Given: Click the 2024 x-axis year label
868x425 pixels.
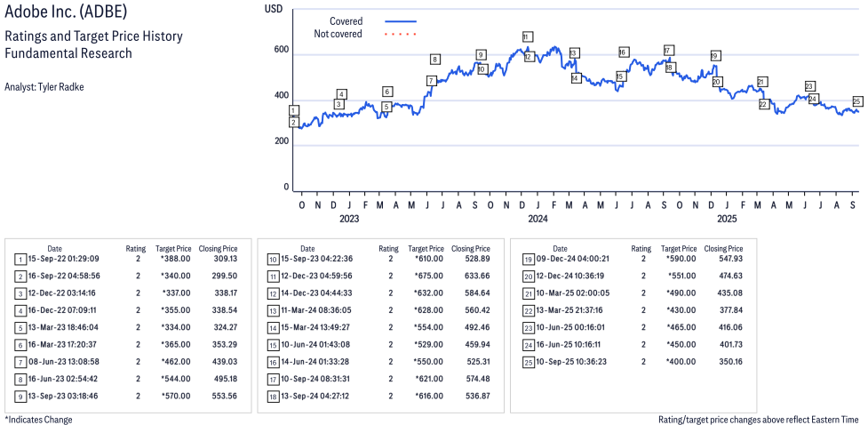Looking at the screenshot, I should click(538, 220).
